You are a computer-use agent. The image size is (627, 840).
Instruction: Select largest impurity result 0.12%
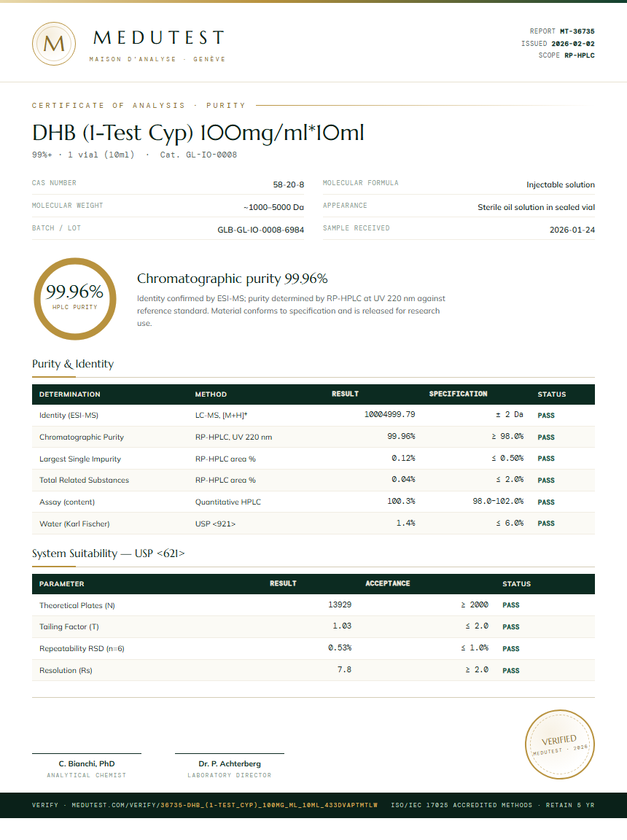tap(403, 458)
